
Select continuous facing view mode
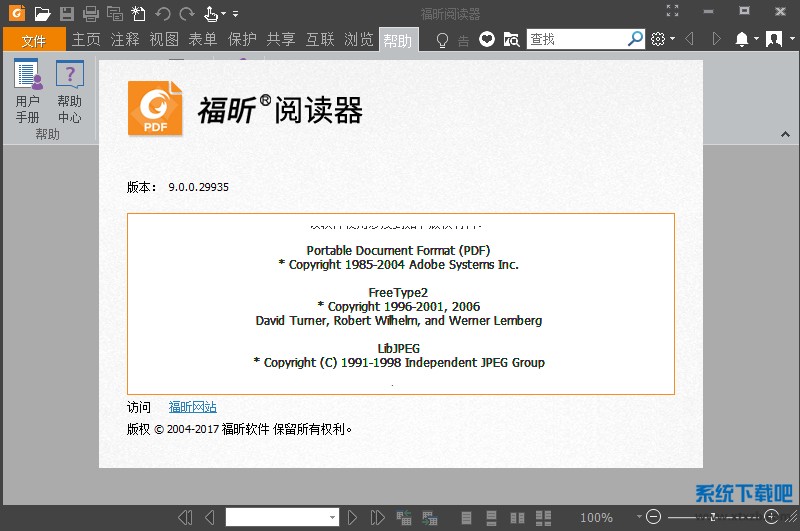pyautogui.click(x=543, y=518)
